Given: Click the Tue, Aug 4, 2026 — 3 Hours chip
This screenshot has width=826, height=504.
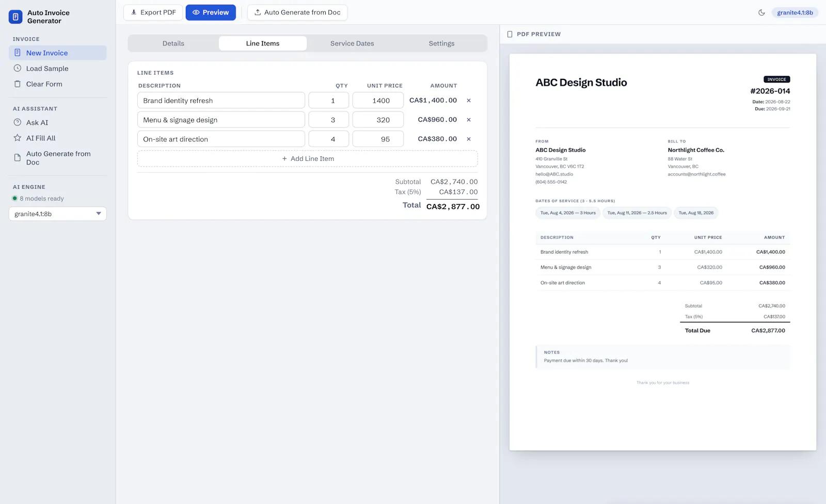Looking at the screenshot, I should (x=568, y=213).
